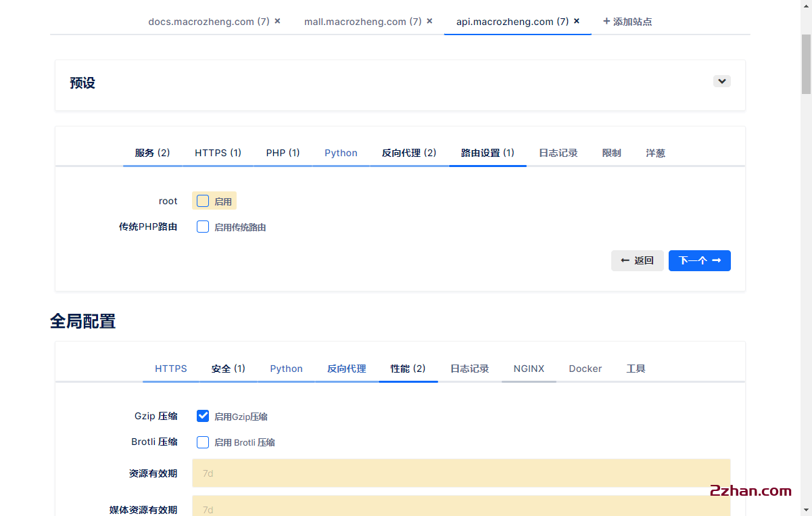
Task: Open the 洋葱 preset tab
Action: point(654,153)
